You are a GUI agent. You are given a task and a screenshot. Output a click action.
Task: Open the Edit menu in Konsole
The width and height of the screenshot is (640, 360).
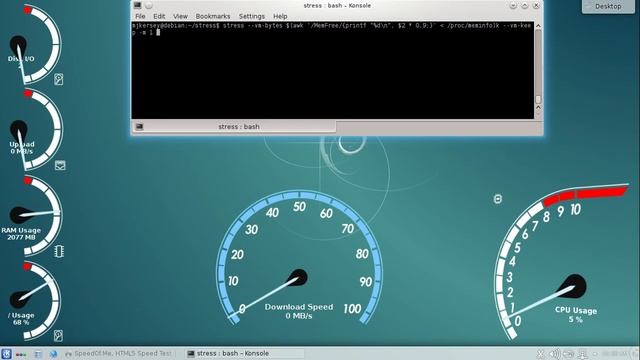click(x=159, y=16)
